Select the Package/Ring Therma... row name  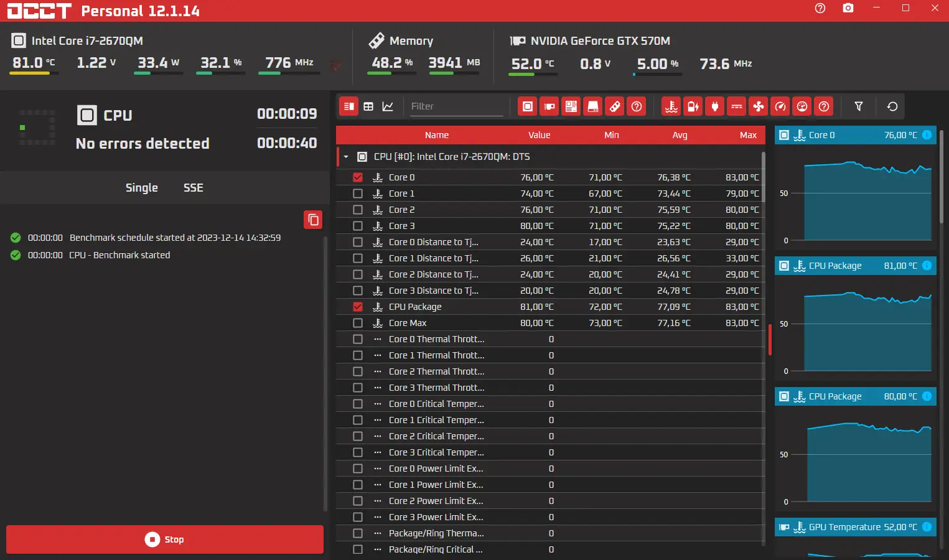436,533
